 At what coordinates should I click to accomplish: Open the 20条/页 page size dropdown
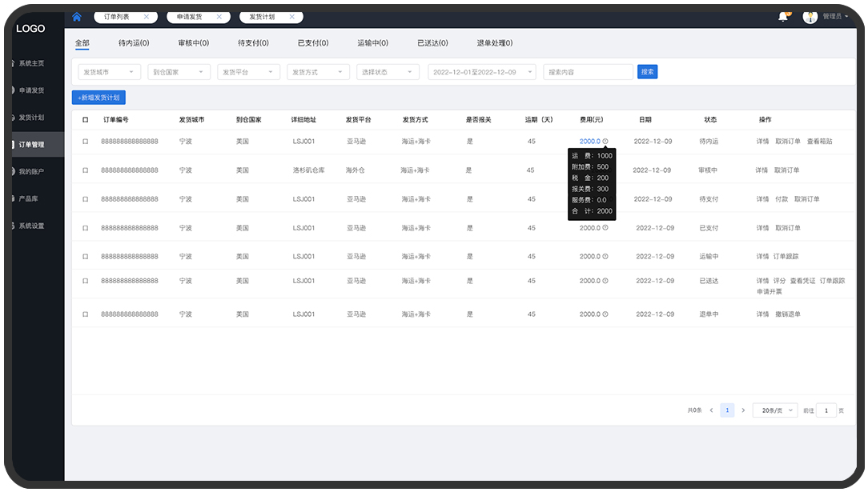click(x=774, y=410)
